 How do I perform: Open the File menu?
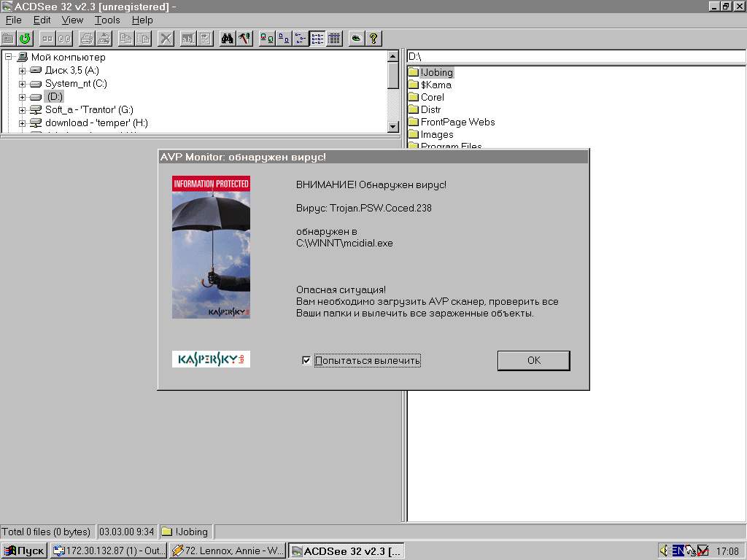coord(13,20)
